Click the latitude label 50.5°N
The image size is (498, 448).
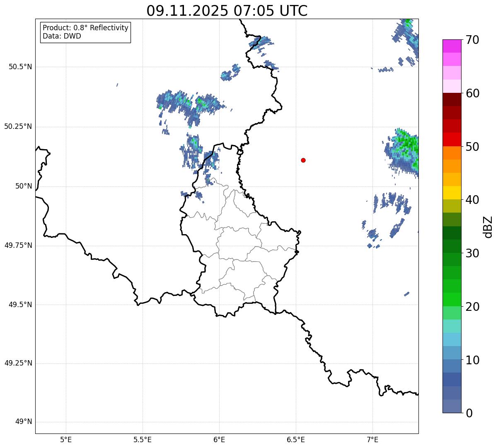coord(20,67)
